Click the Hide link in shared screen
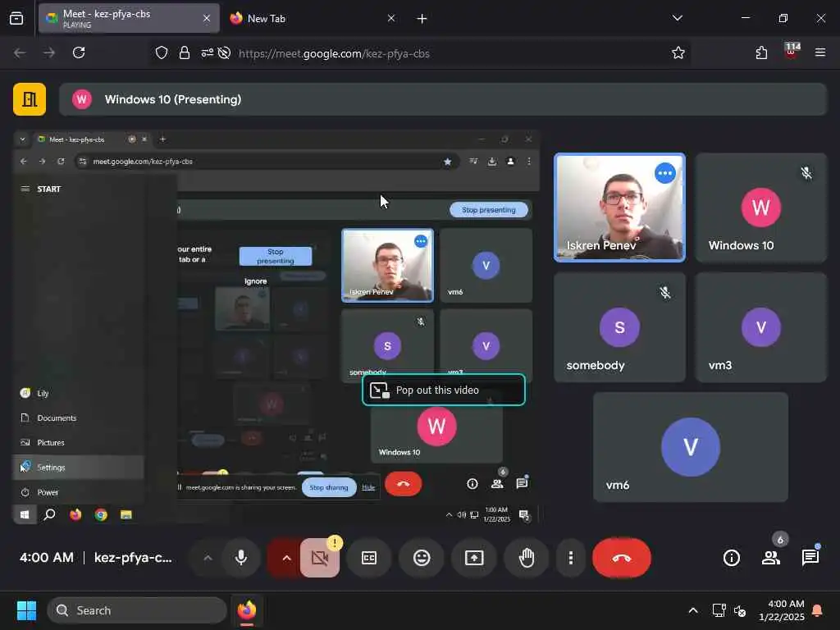The width and height of the screenshot is (840, 630). (x=368, y=487)
